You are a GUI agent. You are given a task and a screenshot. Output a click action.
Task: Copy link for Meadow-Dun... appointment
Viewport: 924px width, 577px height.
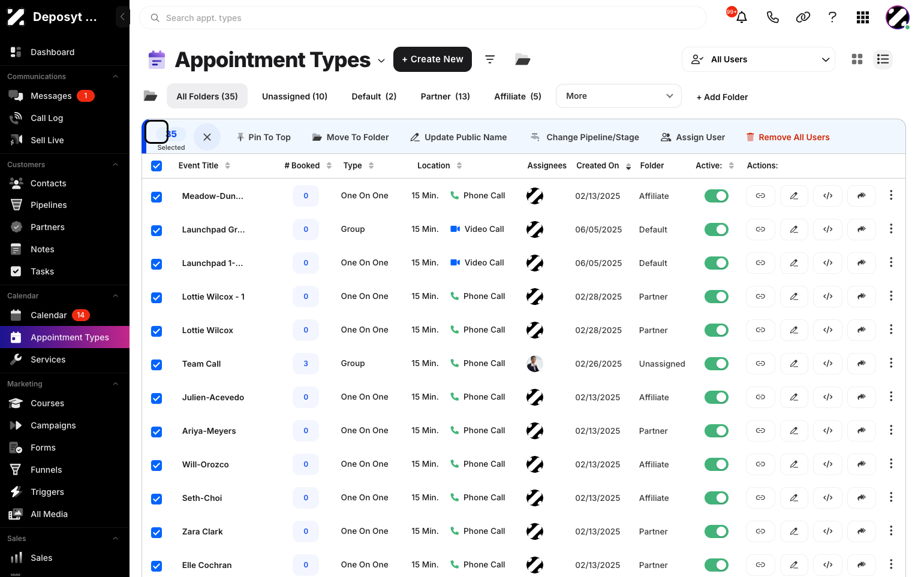pos(760,196)
